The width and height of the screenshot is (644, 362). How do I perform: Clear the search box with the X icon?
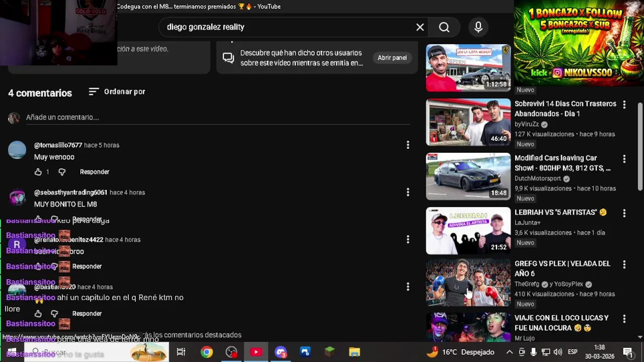tap(420, 27)
